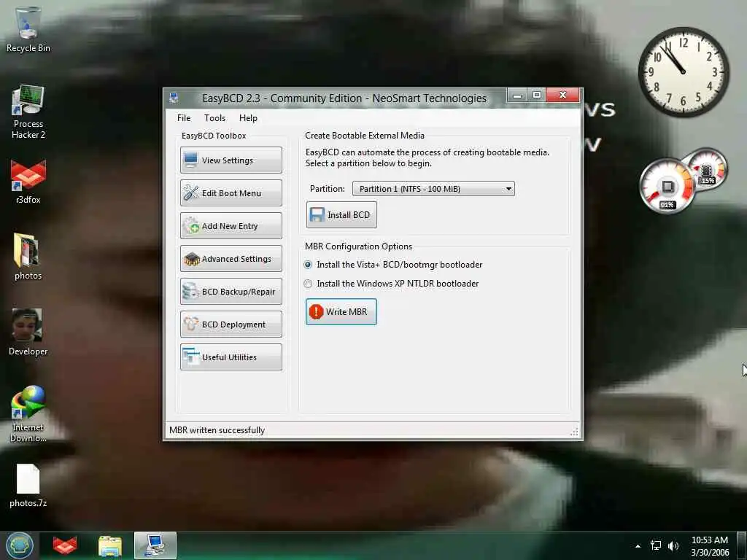This screenshot has width=747, height=560.
Task: Click the status bar resize grip
Action: tap(575, 432)
